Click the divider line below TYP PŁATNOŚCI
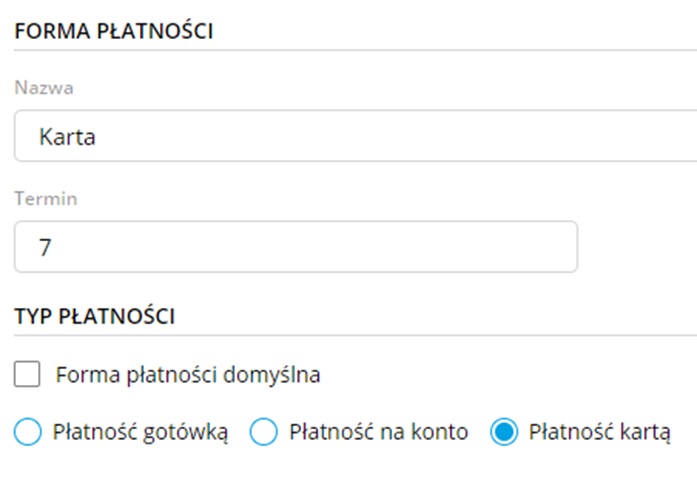 point(350,336)
